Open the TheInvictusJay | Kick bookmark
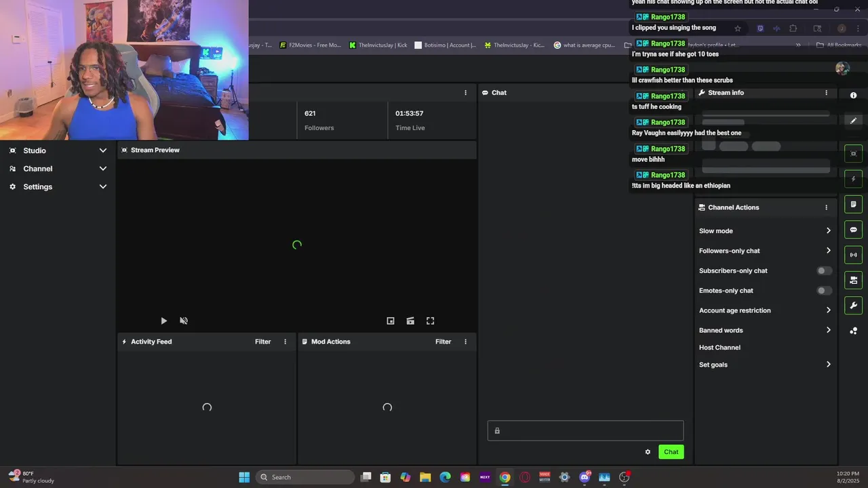This screenshot has width=868, height=488. click(378, 45)
